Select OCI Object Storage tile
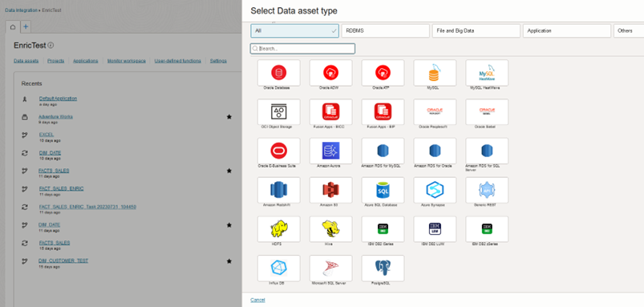The height and width of the screenshot is (307, 644). (278, 112)
